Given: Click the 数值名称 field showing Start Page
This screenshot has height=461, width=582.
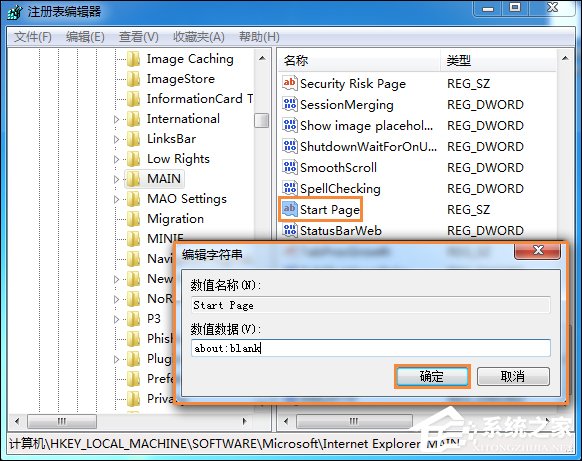Looking at the screenshot, I should pyautogui.click(x=371, y=305).
